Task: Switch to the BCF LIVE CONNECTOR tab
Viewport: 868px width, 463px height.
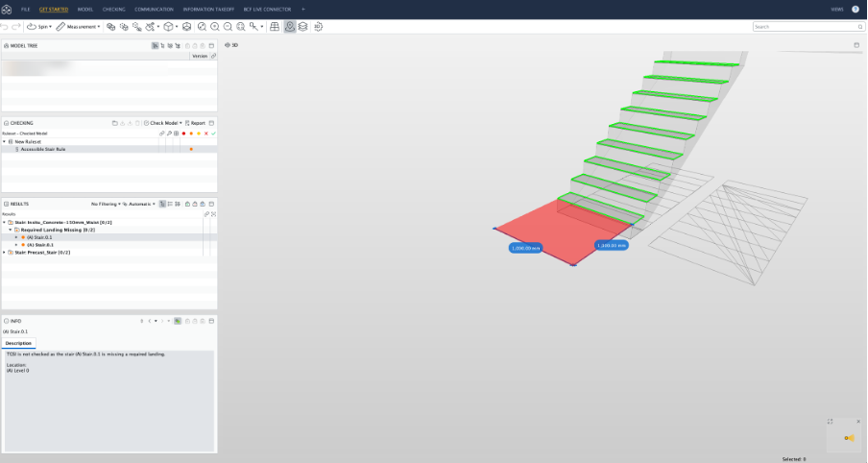Action: click(x=267, y=10)
